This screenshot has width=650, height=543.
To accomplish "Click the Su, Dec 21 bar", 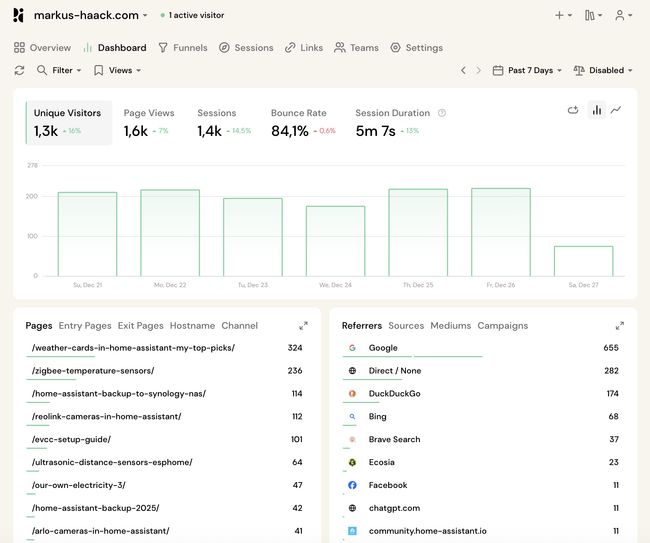I will coord(87,234).
